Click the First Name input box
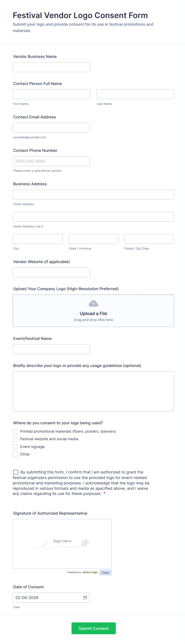Screen dimensions: 185x644 click(x=52, y=94)
